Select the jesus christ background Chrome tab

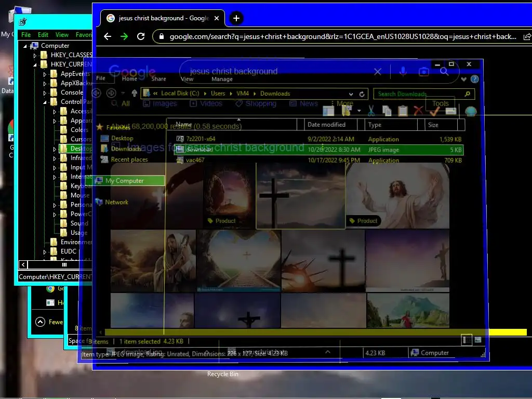click(163, 18)
